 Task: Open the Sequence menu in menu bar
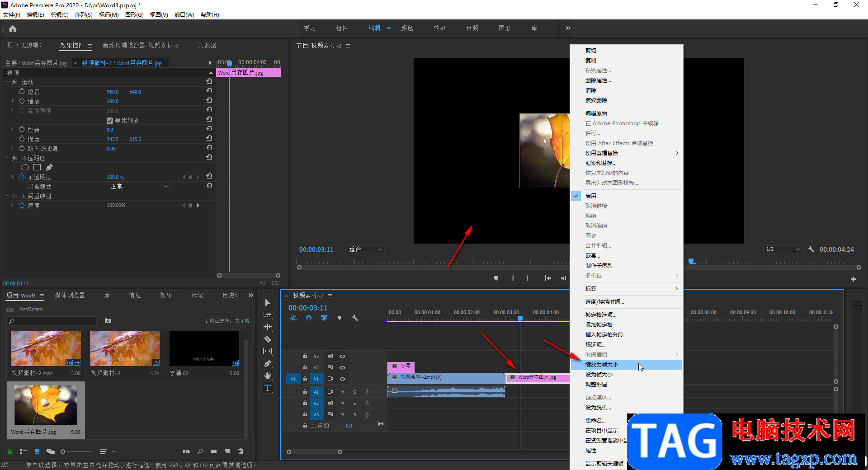coord(84,15)
